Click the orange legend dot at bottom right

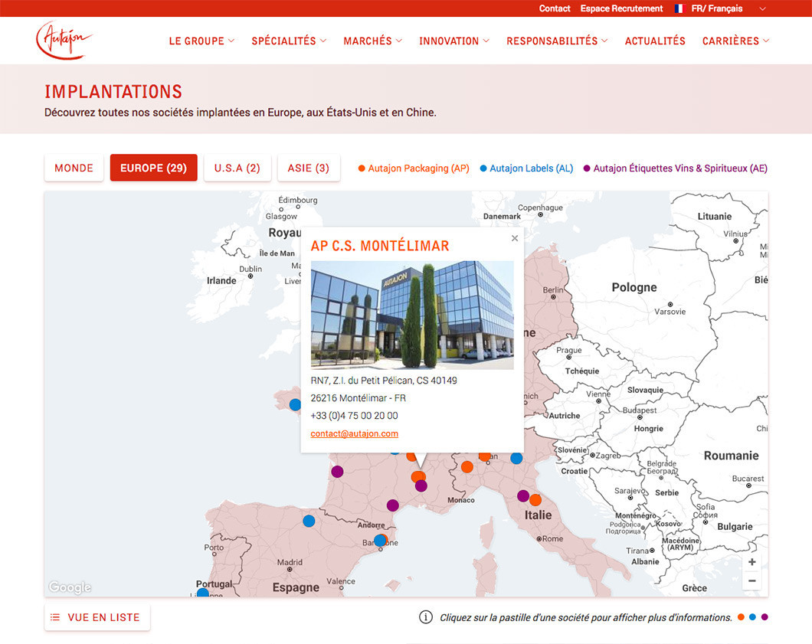click(x=741, y=617)
